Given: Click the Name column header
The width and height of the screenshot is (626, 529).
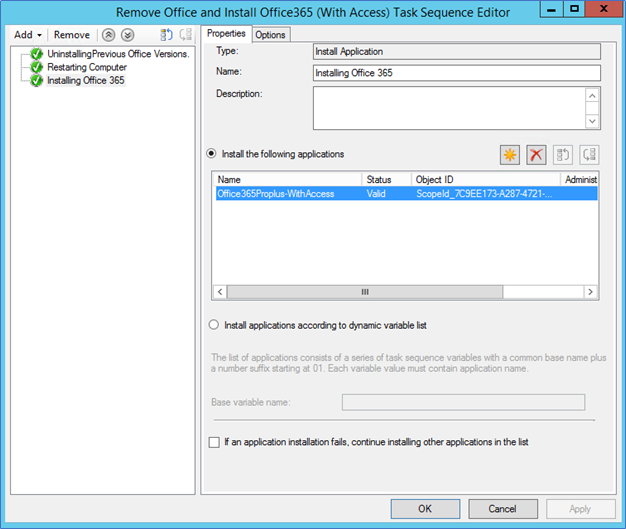Looking at the screenshot, I should [287, 180].
